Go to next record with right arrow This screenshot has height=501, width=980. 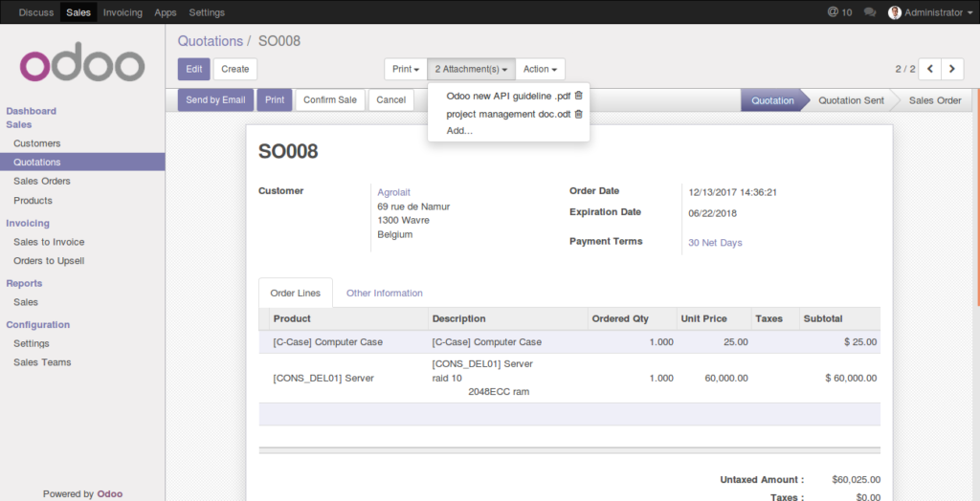click(952, 69)
